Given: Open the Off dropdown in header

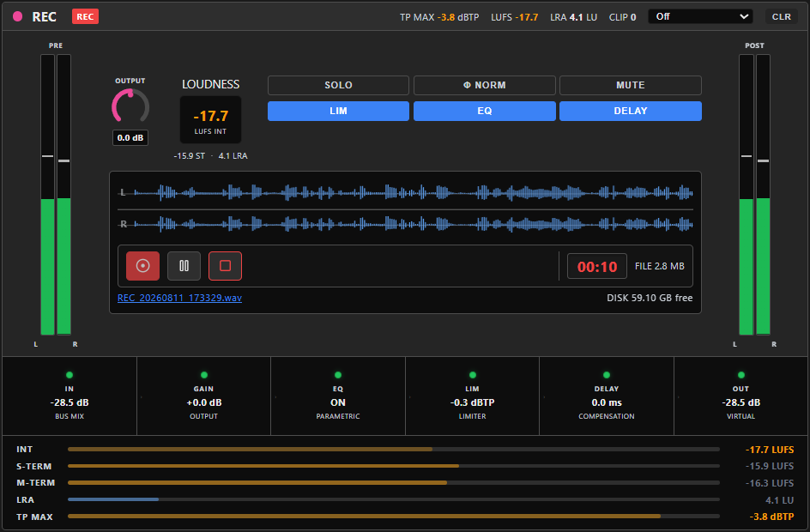Looking at the screenshot, I should (x=700, y=16).
